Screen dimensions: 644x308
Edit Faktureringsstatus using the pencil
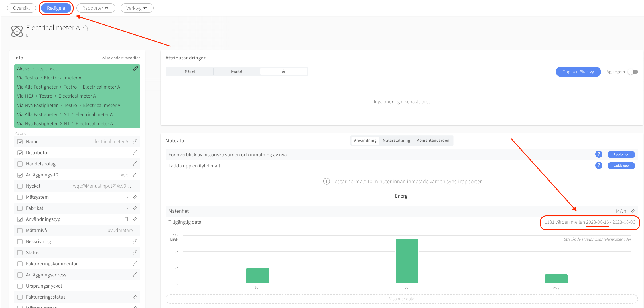tap(135, 297)
